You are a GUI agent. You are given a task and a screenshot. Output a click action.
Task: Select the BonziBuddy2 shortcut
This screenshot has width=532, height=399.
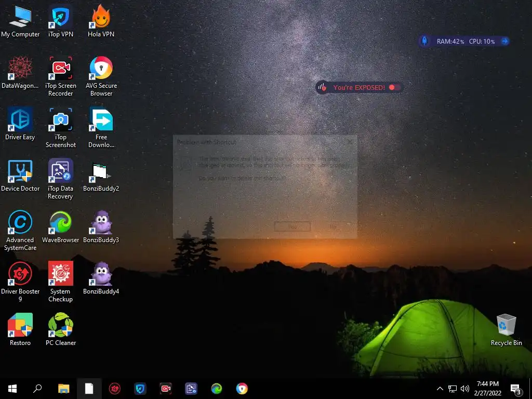[x=101, y=176]
